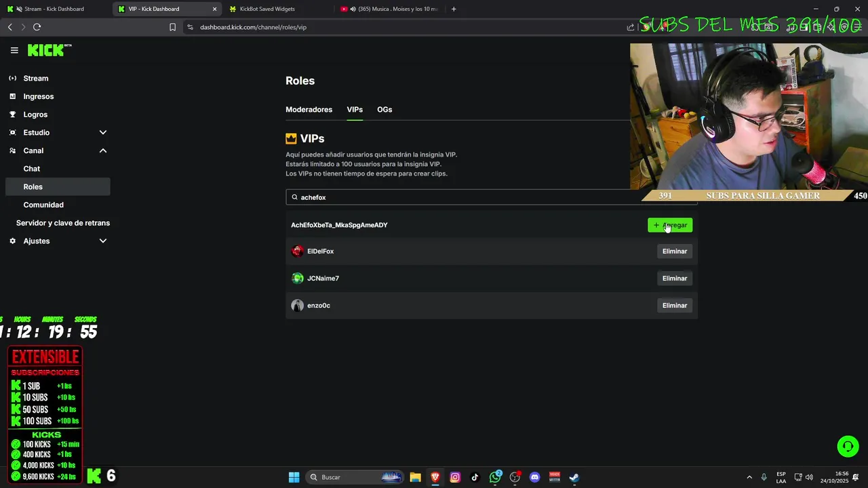
Task: Remove enzo0c from VIPs
Action: [675, 306]
